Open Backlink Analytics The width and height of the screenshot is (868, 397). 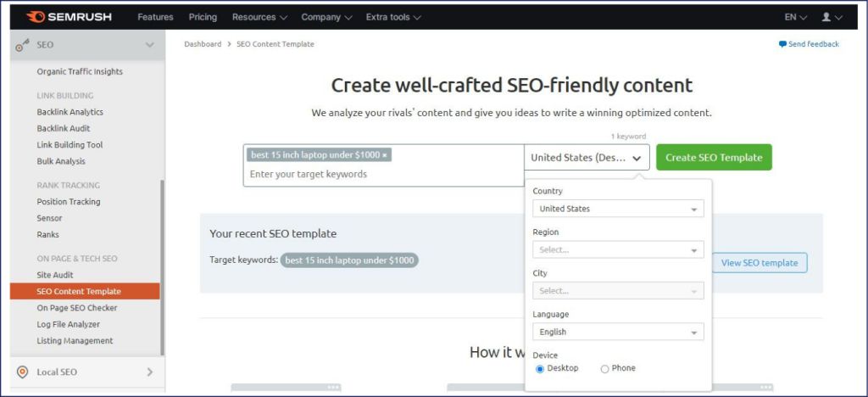point(70,112)
